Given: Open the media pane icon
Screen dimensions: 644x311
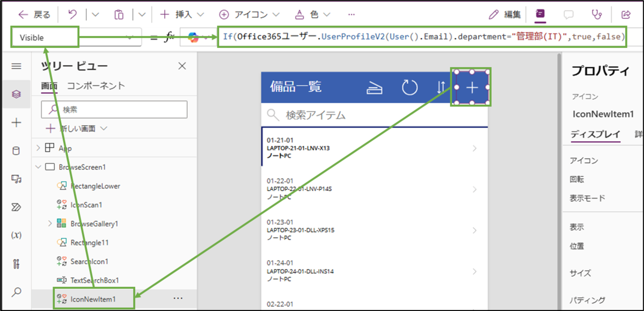Looking at the screenshot, I should coord(16,179).
